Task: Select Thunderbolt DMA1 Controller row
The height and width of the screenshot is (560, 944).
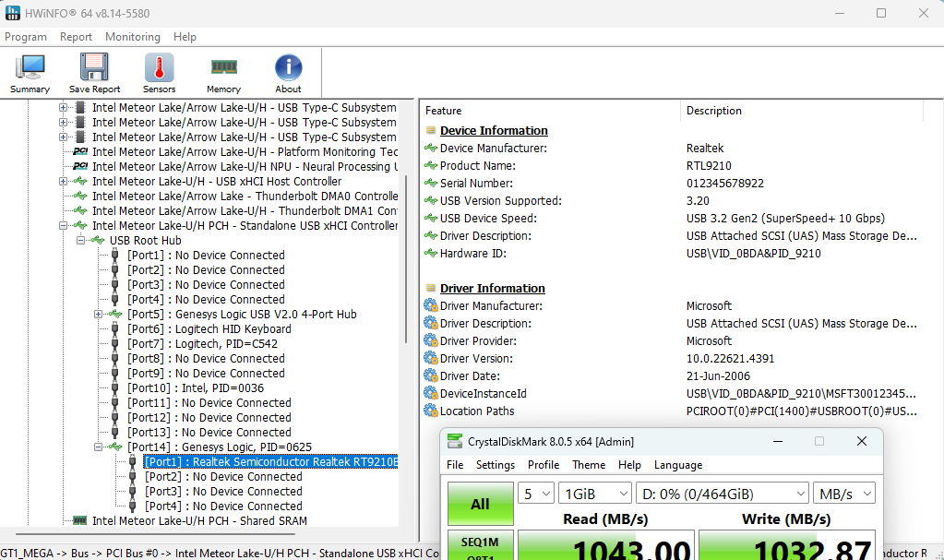Action: 245,210
